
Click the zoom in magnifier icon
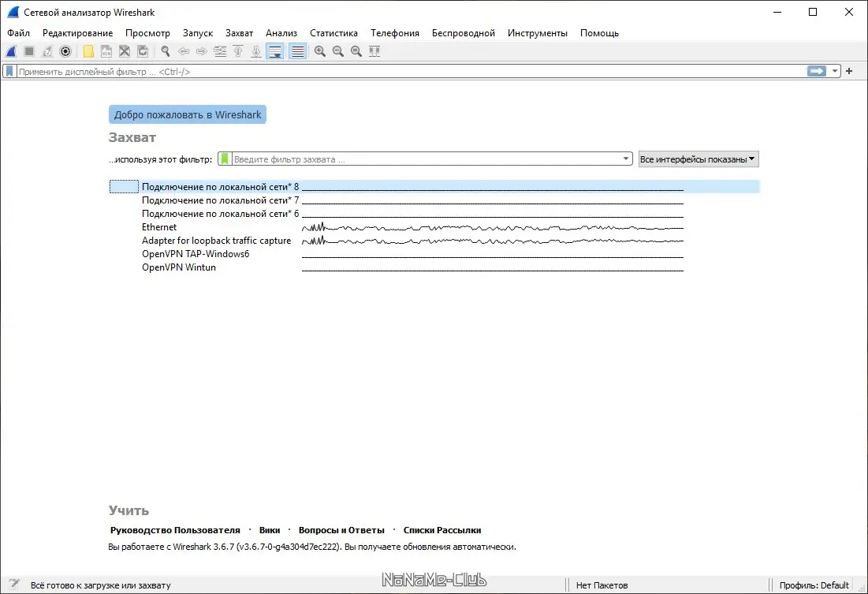coord(320,51)
